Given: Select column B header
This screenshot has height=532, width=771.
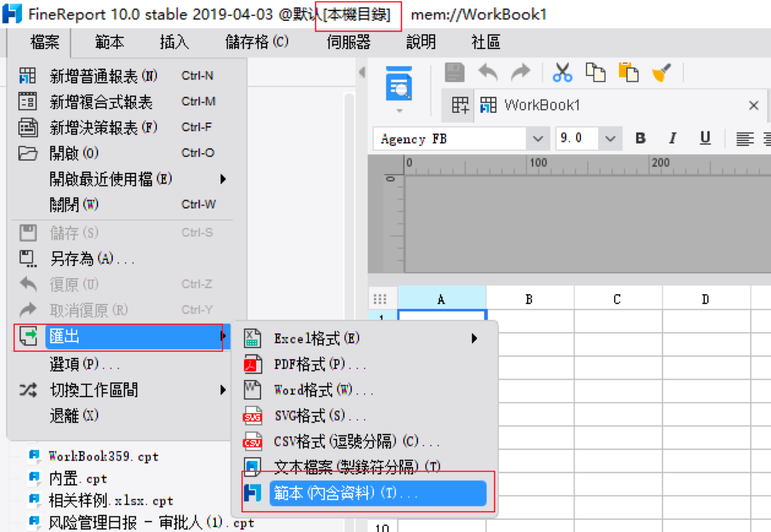Looking at the screenshot, I should tap(530, 299).
